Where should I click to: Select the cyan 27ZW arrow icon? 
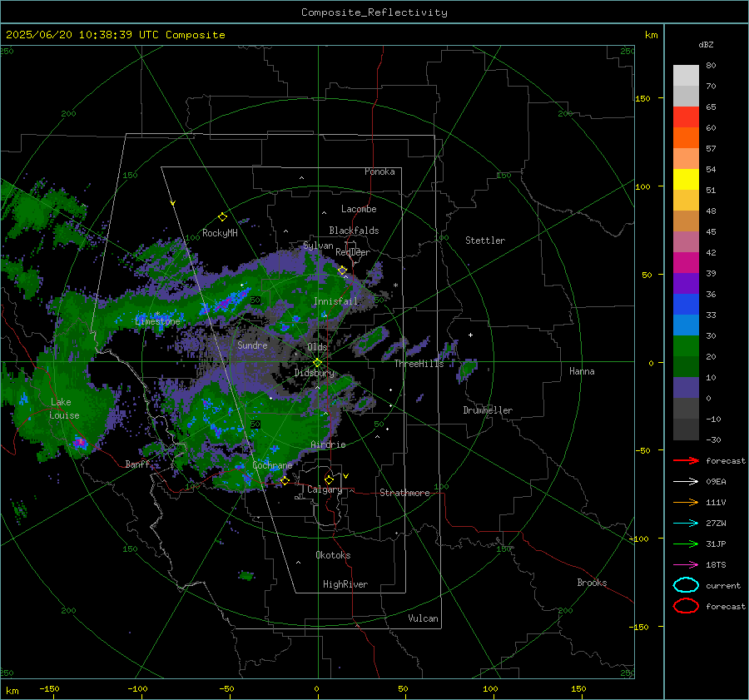coord(686,524)
